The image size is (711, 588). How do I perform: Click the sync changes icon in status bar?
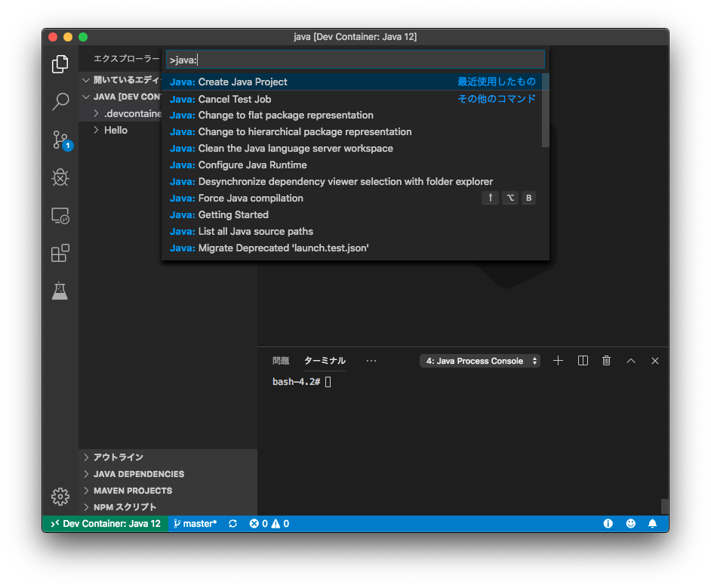tap(233, 524)
